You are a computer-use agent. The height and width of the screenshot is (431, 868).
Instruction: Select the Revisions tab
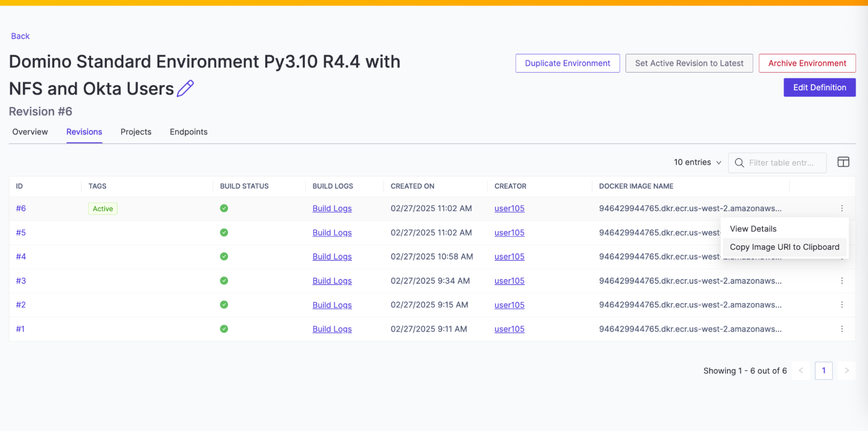[84, 132]
